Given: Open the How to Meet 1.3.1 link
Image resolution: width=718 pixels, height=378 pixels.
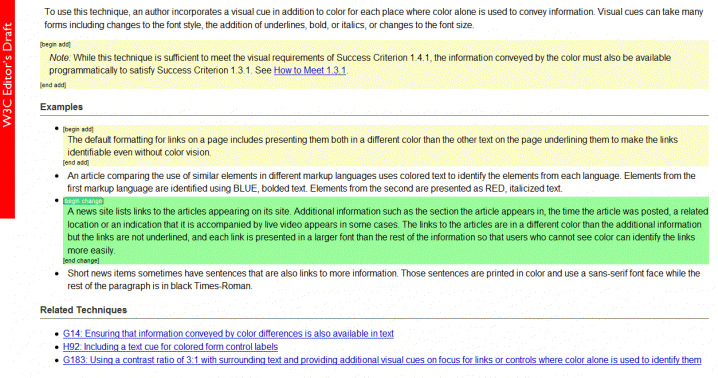Looking at the screenshot, I should [x=310, y=71].
